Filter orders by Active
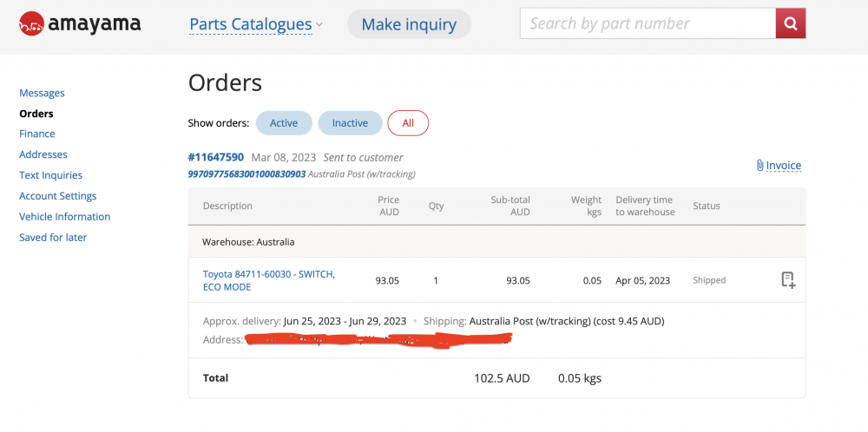Screen dimensions: 868x432 click(x=284, y=123)
